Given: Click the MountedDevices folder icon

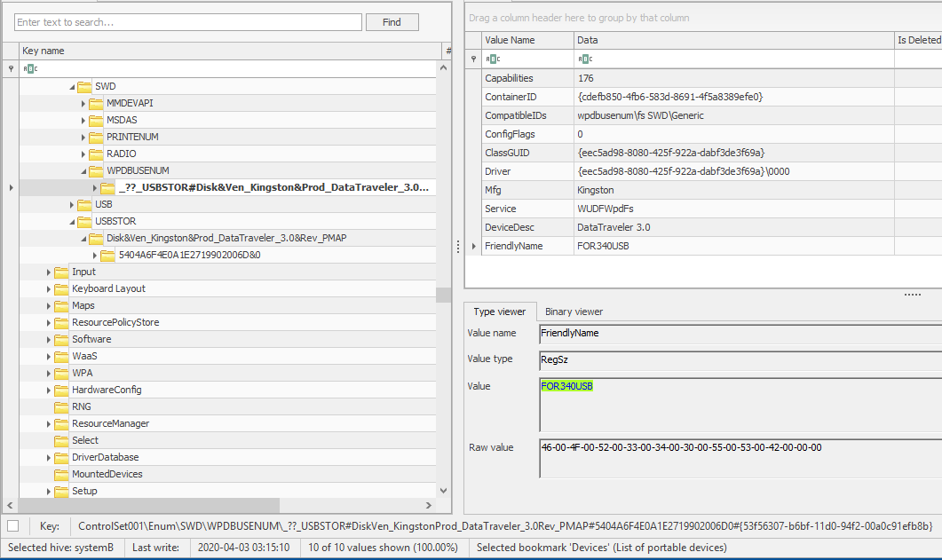Looking at the screenshot, I should [x=61, y=474].
